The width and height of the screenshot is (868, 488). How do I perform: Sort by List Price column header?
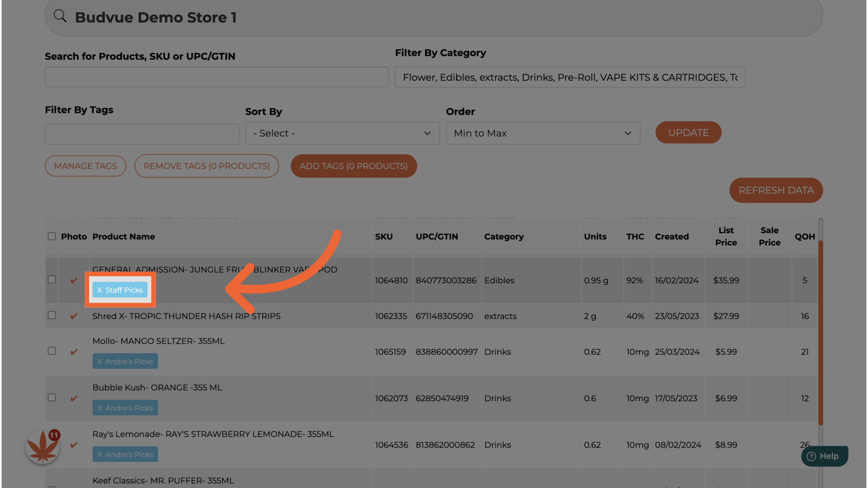(x=726, y=236)
